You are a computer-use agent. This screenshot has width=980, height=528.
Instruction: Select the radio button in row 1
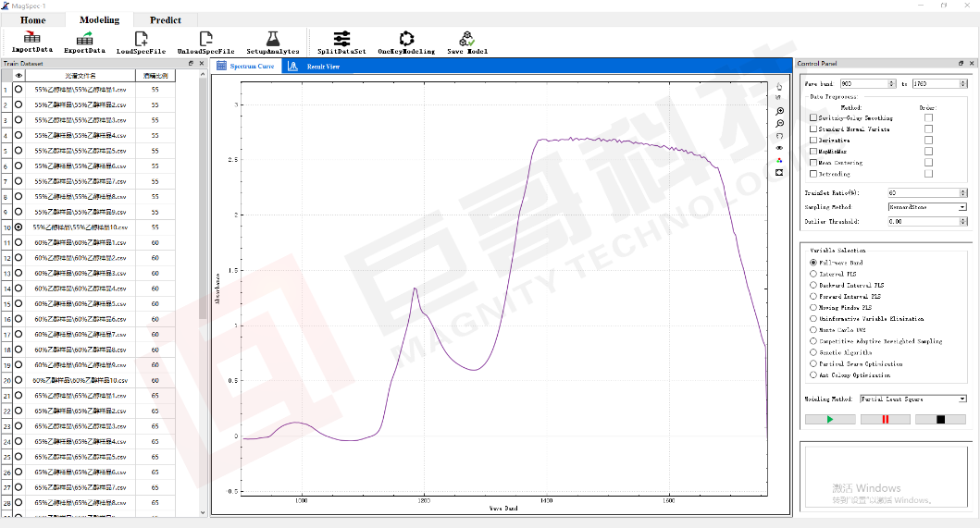19,90
